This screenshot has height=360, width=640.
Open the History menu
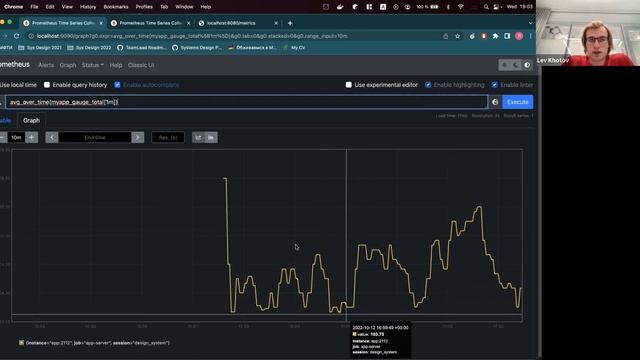pyautogui.click(x=88, y=7)
